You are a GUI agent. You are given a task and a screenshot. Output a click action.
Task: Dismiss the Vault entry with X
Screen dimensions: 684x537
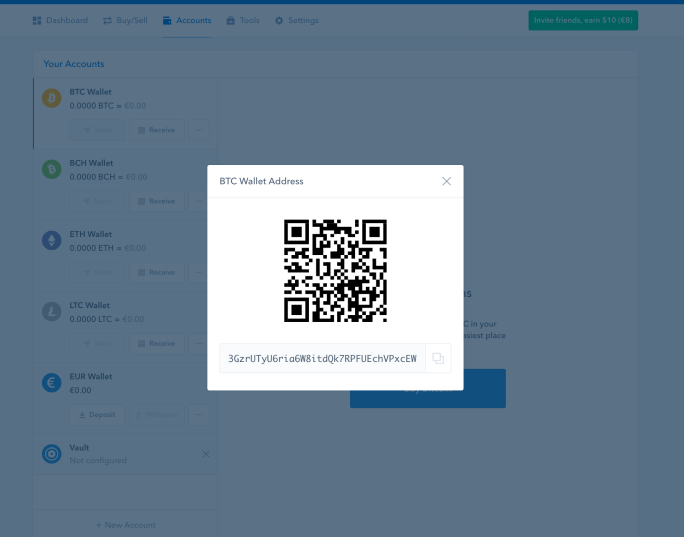[206, 454]
